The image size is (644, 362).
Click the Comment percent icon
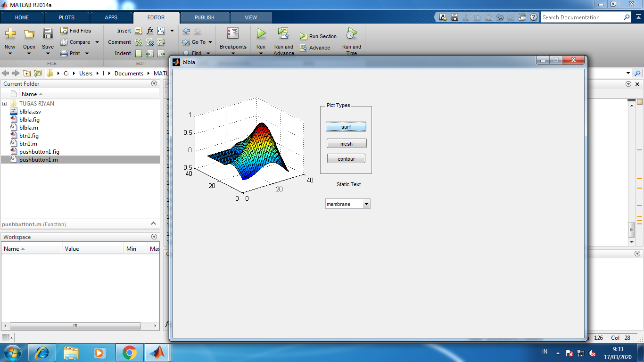tap(138, 42)
